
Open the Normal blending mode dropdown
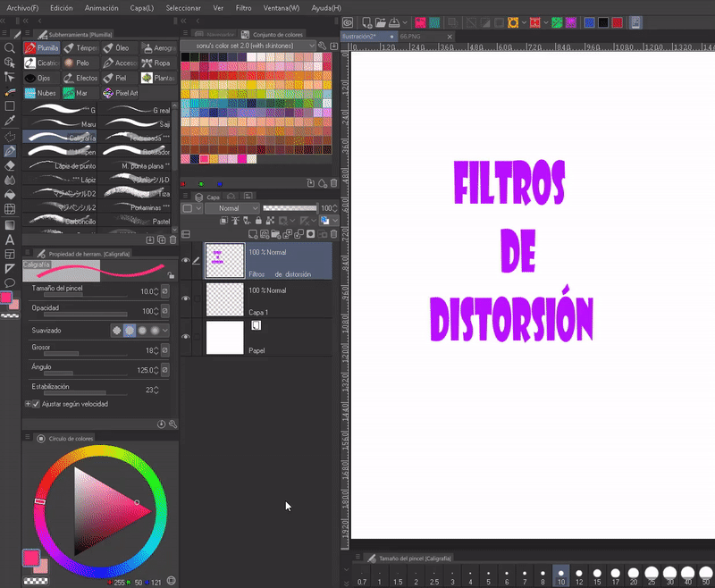pos(232,208)
